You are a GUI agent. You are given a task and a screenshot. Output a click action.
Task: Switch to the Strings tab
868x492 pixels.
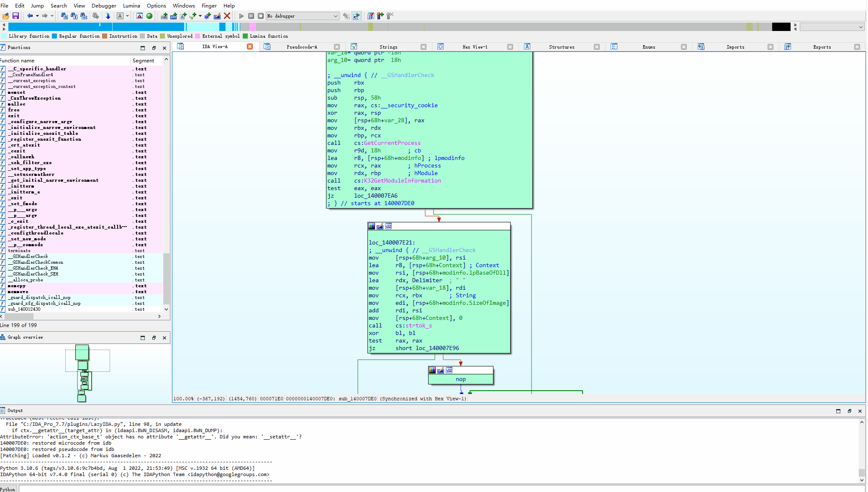(388, 47)
